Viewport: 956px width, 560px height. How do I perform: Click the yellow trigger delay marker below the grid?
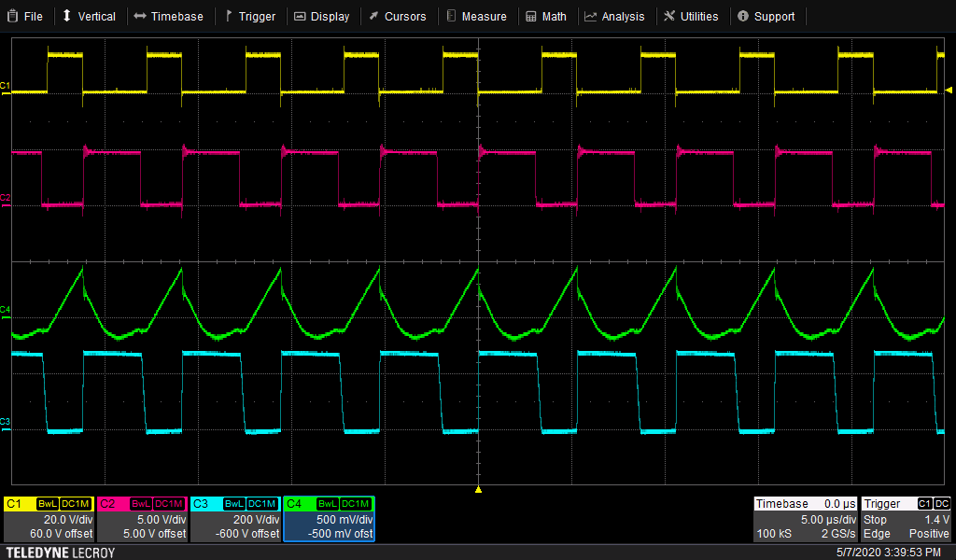[478, 489]
